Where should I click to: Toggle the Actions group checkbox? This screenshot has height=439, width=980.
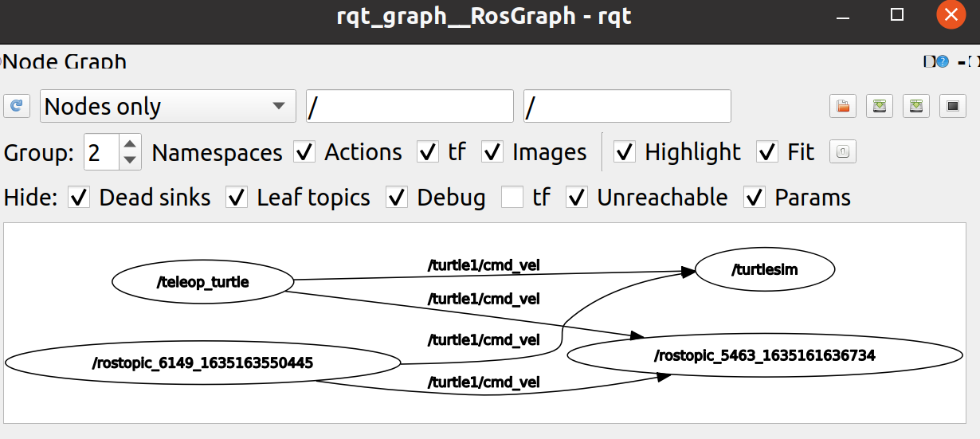(304, 151)
